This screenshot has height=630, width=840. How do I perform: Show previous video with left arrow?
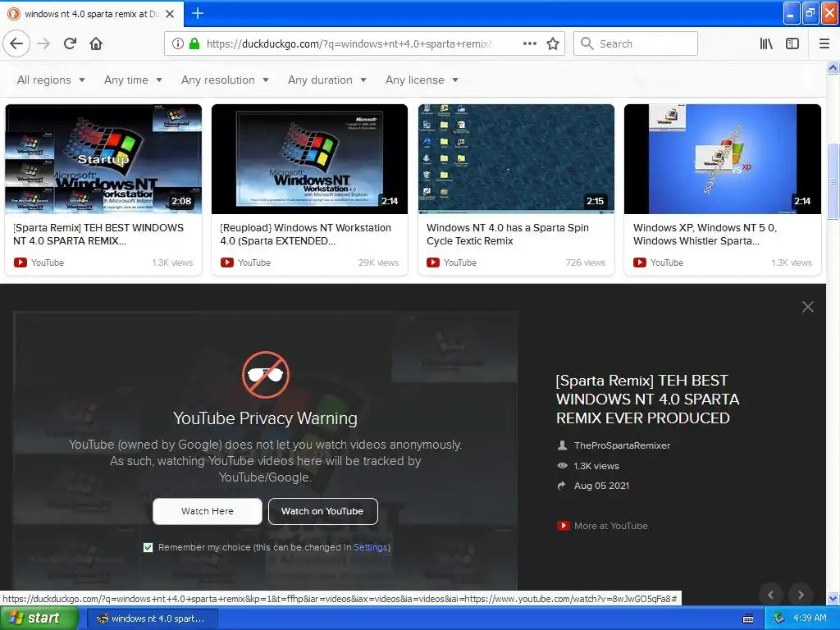click(x=770, y=595)
